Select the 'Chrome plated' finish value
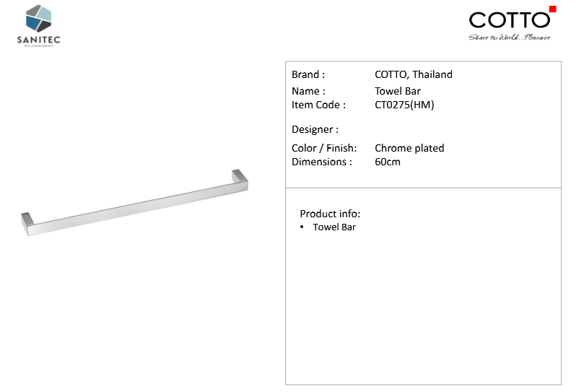This screenshot has width=576, height=392. pos(409,148)
